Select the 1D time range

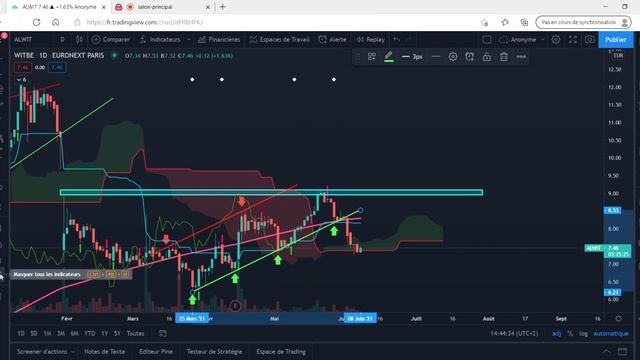21,333
